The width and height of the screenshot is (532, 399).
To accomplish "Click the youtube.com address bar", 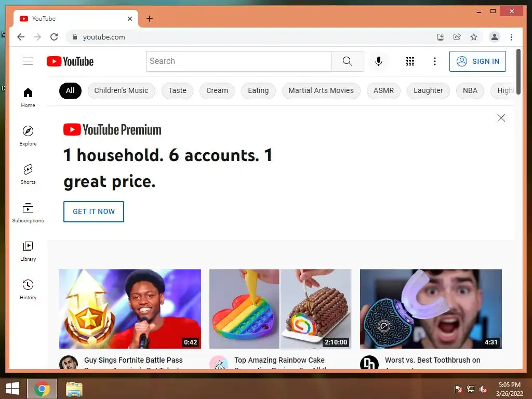I will [x=251, y=37].
